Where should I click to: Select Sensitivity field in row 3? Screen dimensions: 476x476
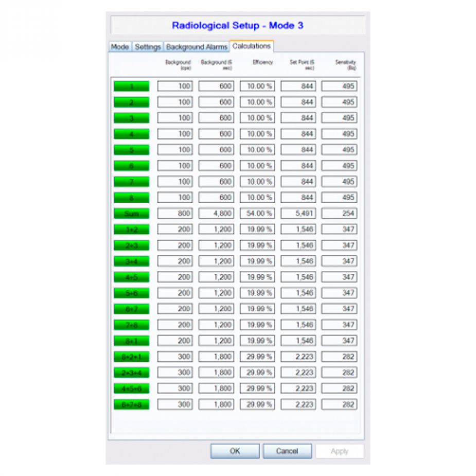point(339,118)
